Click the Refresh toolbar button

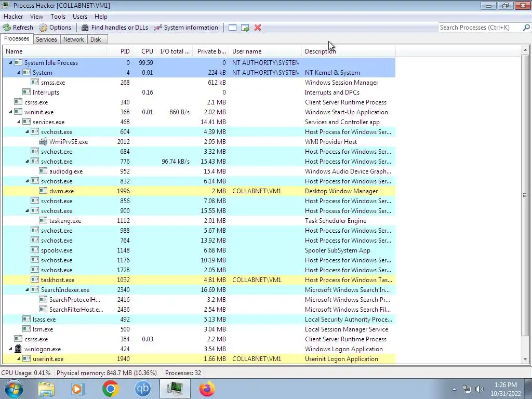click(18, 28)
